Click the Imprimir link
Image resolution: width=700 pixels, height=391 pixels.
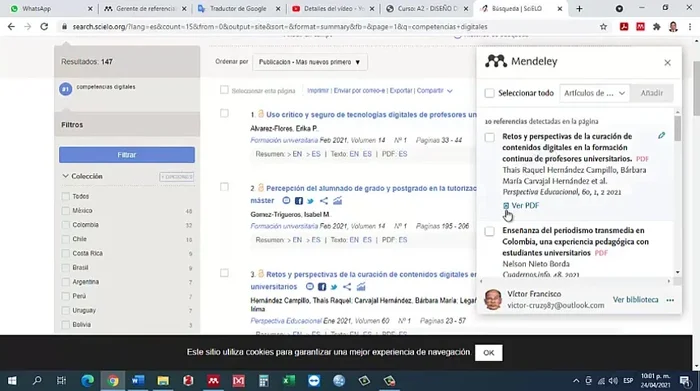click(318, 91)
